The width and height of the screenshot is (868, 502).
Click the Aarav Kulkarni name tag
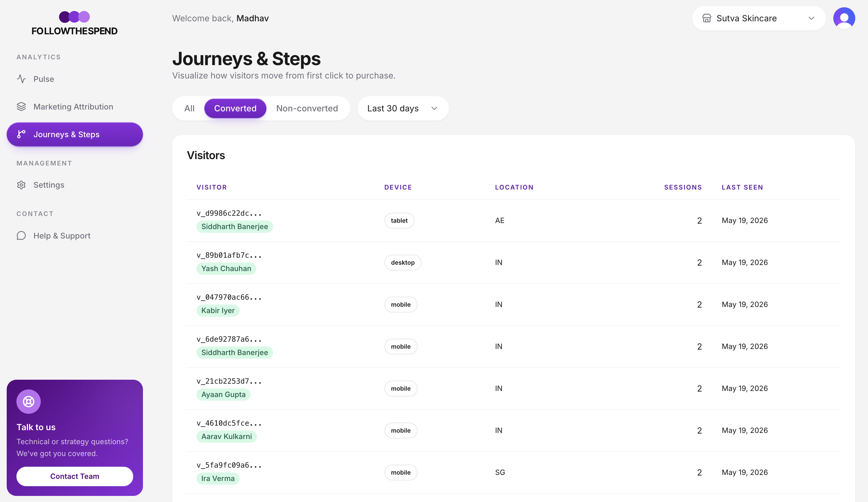click(x=227, y=437)
